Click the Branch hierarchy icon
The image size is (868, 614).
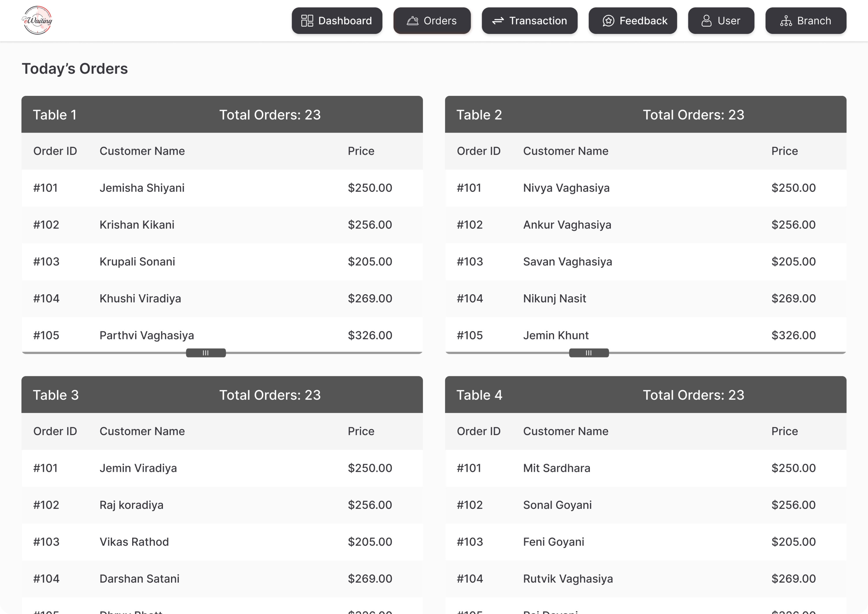[x=786, y=21]
